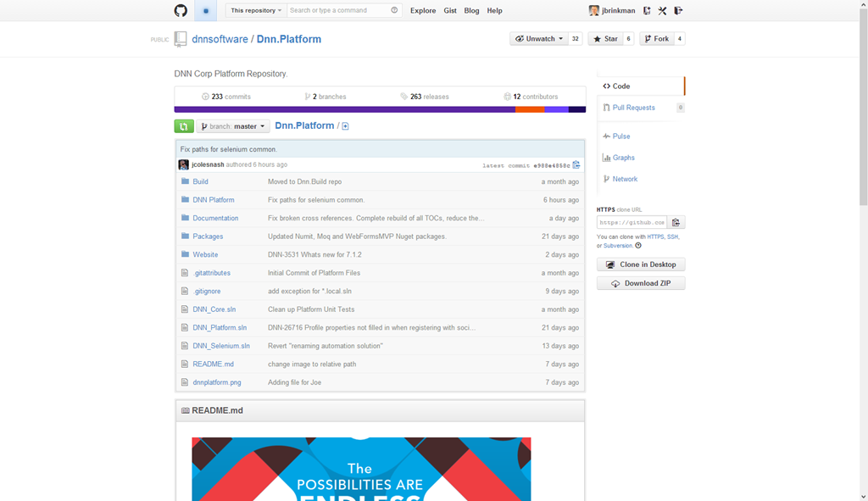Click the purple language bar segment
Screen dimensions: 868x501
(x=345, y=109)
